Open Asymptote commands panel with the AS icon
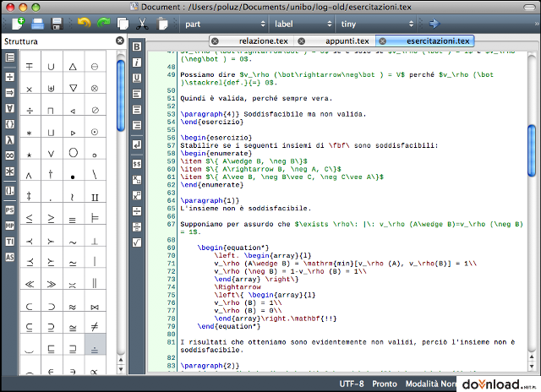Image resolution: width=541 pixels, height=392 pixels. pyautogui.click(x=9, y=257)
